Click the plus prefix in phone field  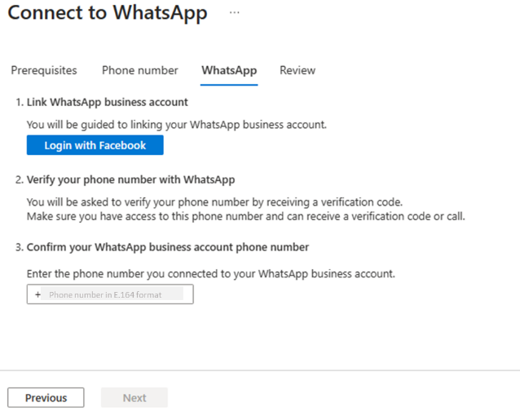click(37, 294)
